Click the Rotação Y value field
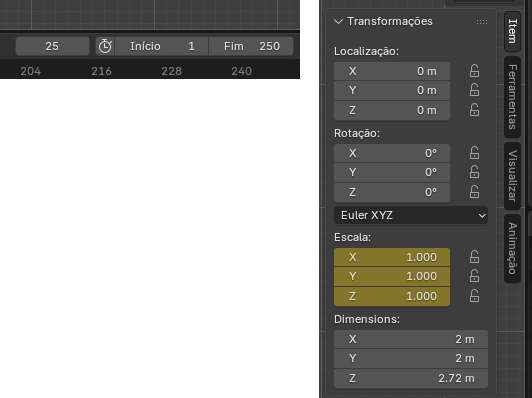 point(392,172)
